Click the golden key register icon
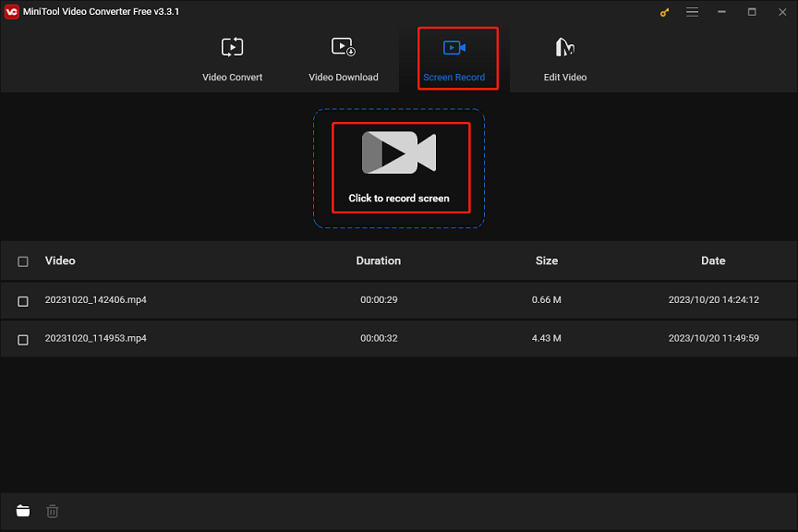 click(x=664, y=12)
